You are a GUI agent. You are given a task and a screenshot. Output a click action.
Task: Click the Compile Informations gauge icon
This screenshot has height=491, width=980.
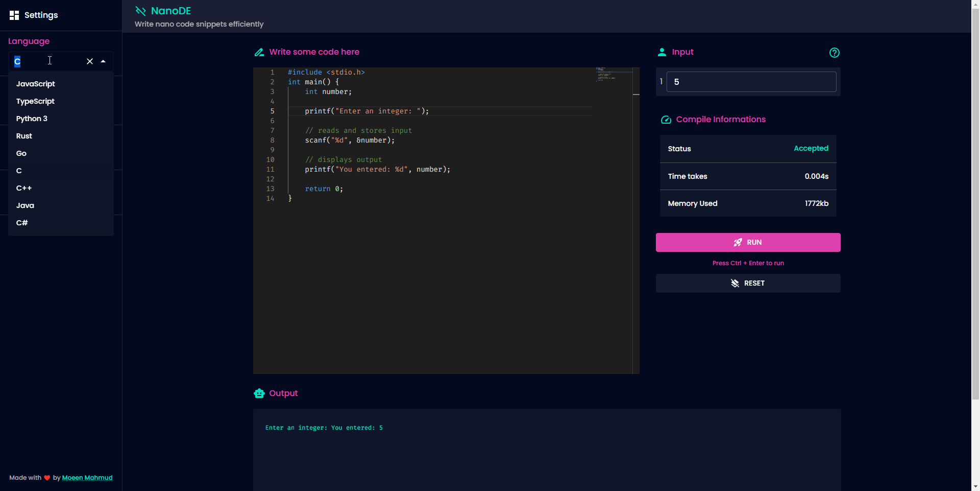(666, 120)
